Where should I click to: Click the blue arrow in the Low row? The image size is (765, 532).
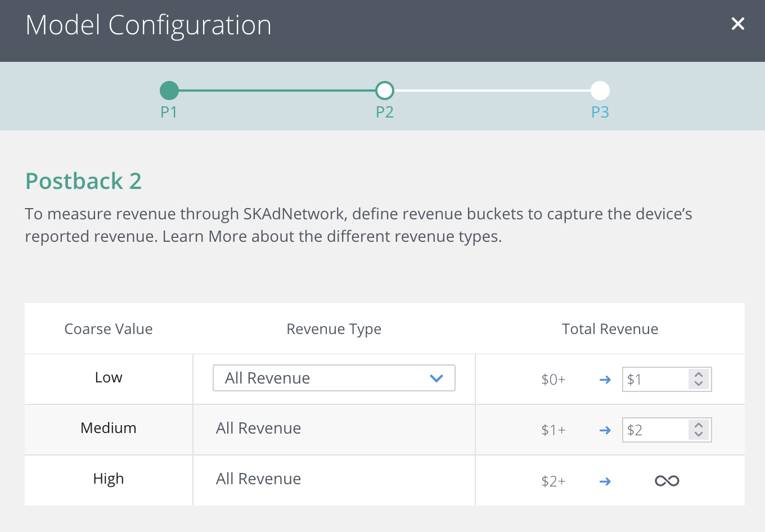pos(605,380)
